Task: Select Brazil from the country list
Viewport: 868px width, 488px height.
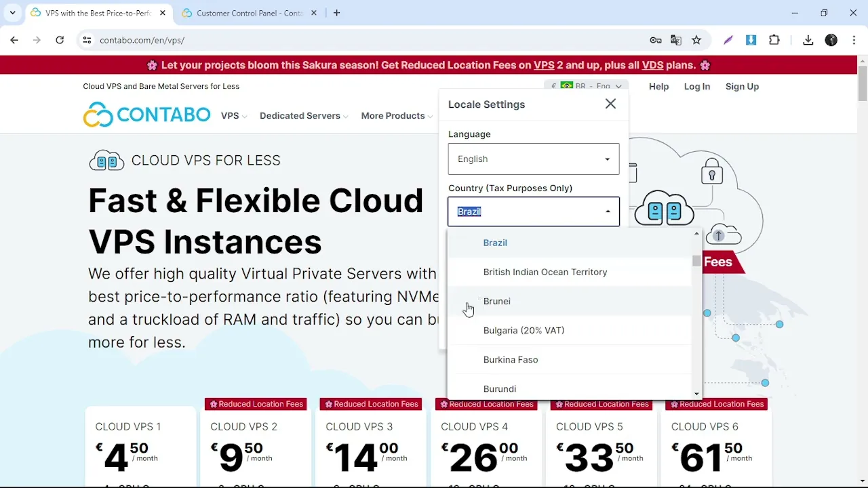Action: pos(570,243)
